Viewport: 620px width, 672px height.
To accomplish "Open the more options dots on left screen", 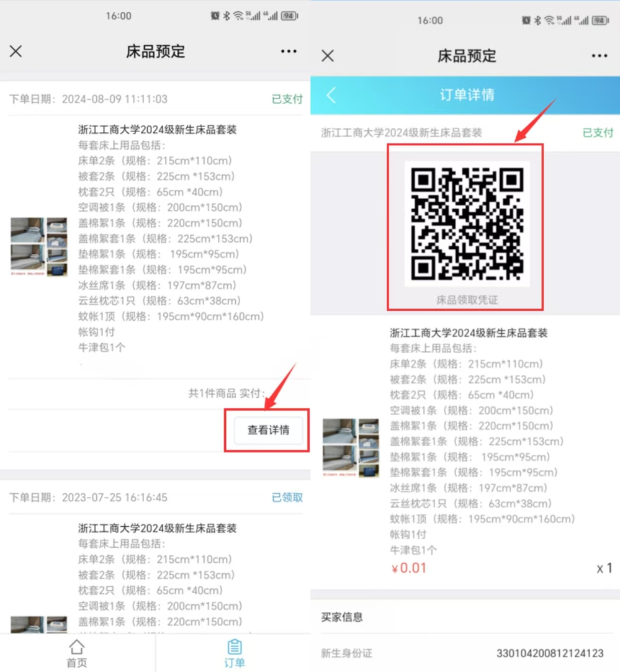I will [289, 52].
